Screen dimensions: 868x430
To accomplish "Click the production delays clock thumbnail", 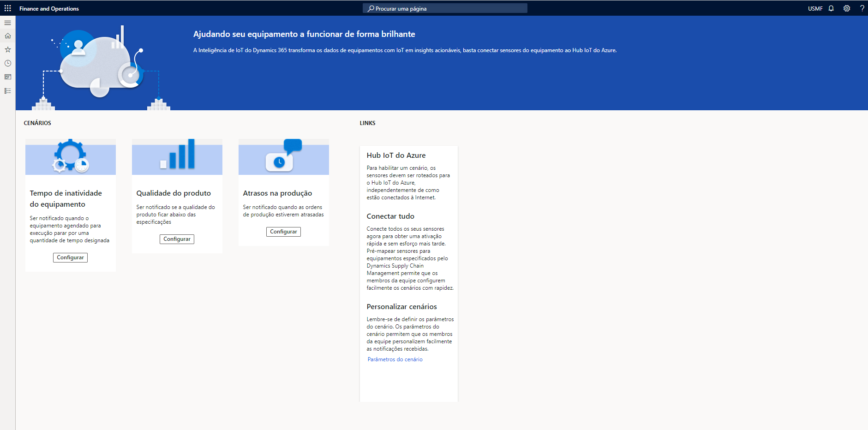I will 284,157.
